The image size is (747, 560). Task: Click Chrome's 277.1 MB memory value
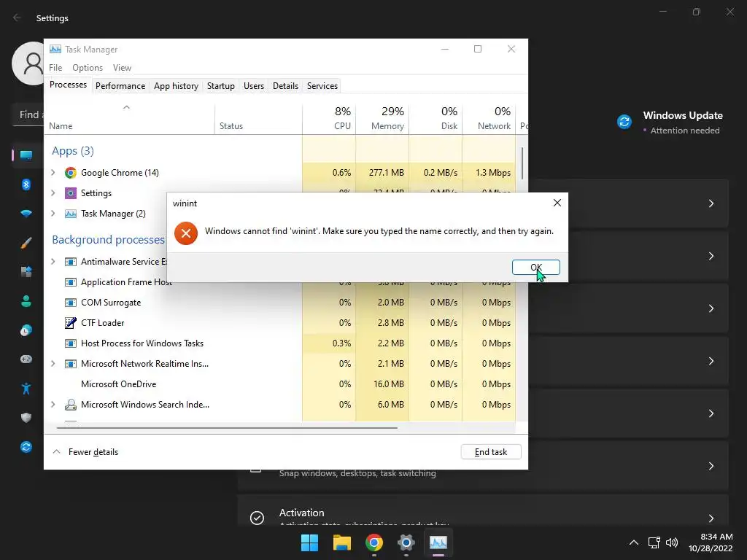(386, 172)
